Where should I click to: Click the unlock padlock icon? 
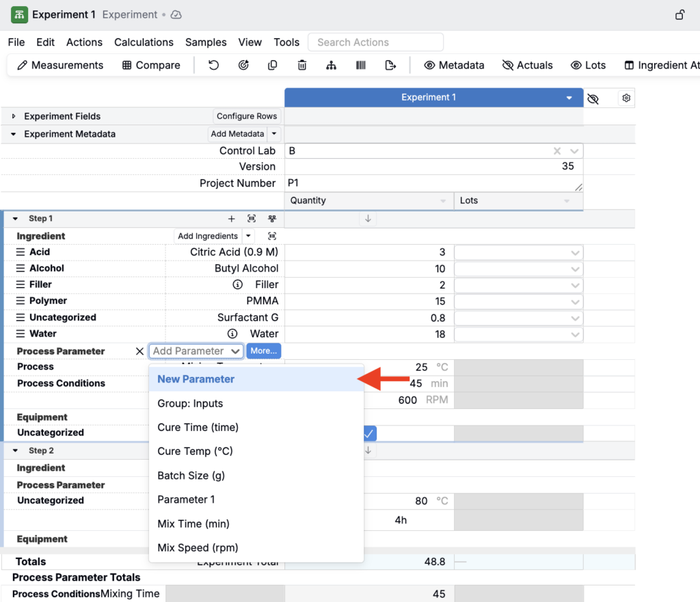pos(679,15)
